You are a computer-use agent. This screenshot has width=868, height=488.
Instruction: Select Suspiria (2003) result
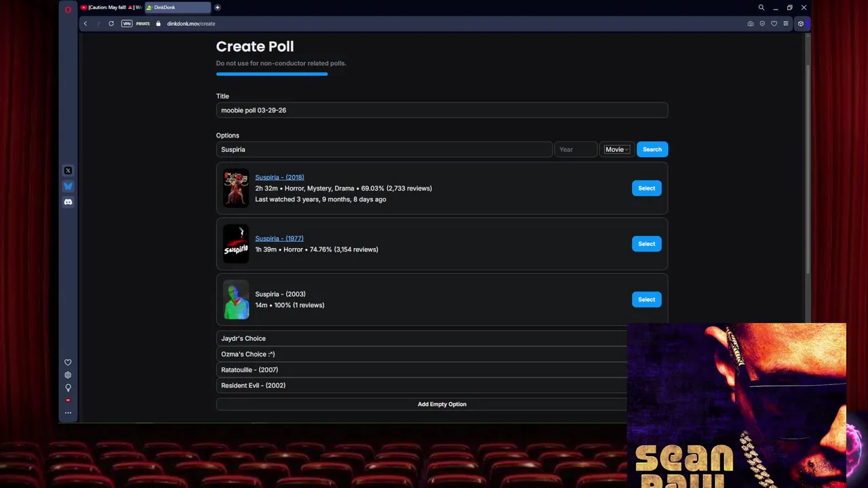(x=647, y=300)
